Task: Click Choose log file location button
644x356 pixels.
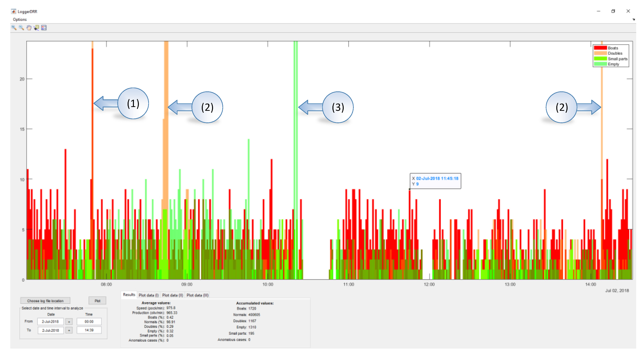Action: coord(45,301)
